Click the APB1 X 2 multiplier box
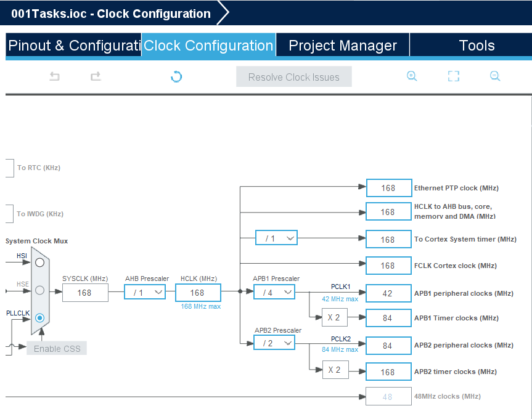The height and width of the screenshot is (419, 532). tap(335, 318)
